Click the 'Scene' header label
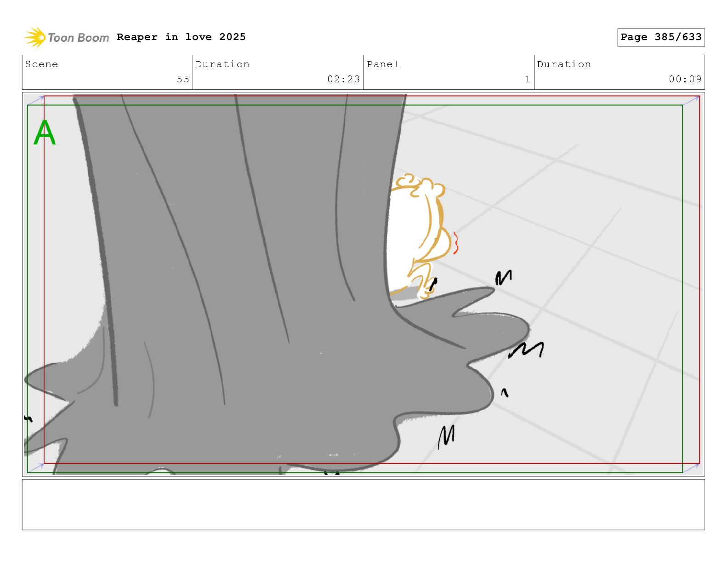The height and width of the screenshot is (563, 728). click(41, 64)
